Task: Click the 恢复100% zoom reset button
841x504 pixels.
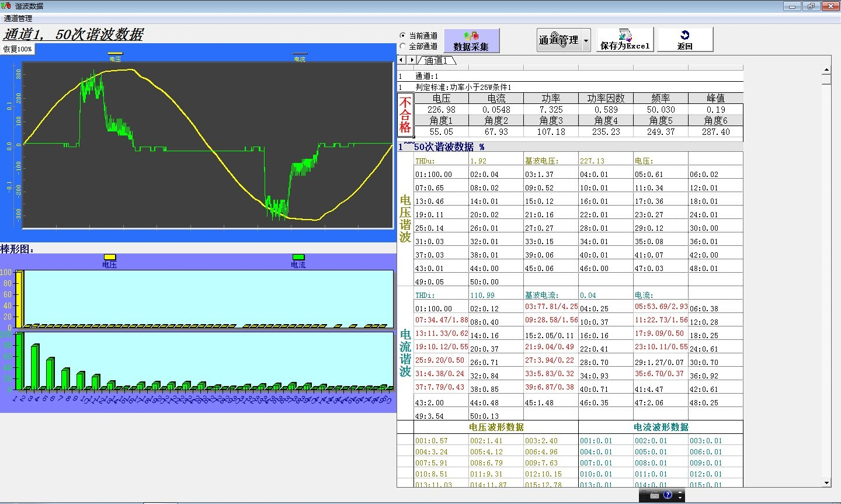Action: (x=18, y=49)
